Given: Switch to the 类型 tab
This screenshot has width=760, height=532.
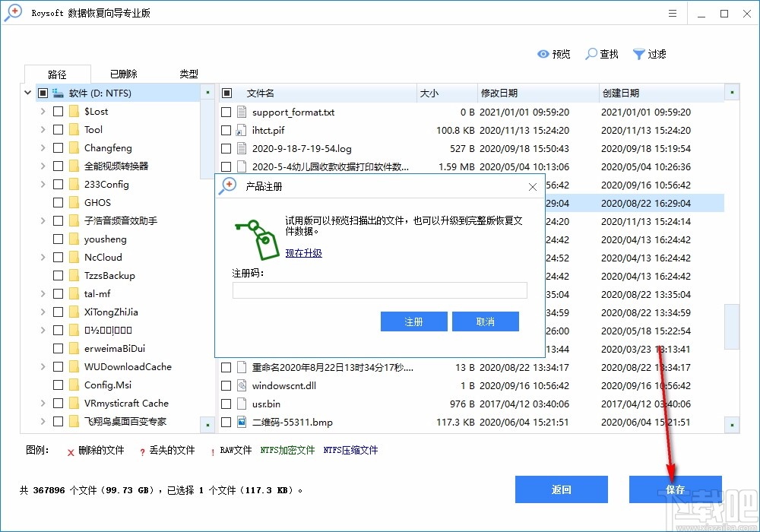Looking at the screenshot, I should (188, 73).
